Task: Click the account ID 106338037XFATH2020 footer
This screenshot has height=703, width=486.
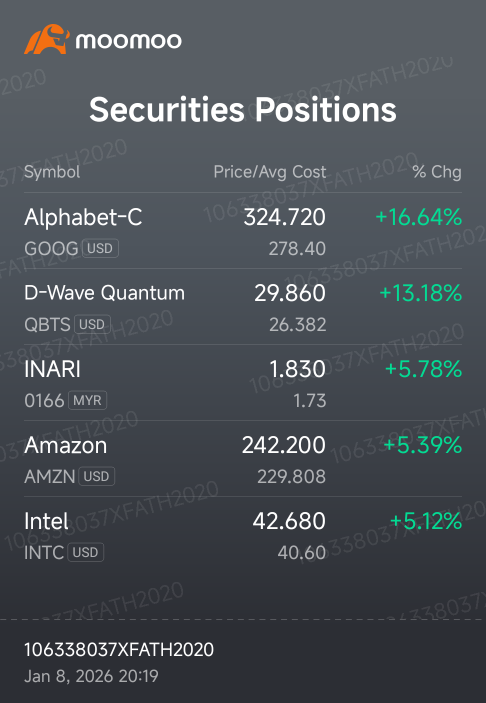Action: click(x=119, y=650)
